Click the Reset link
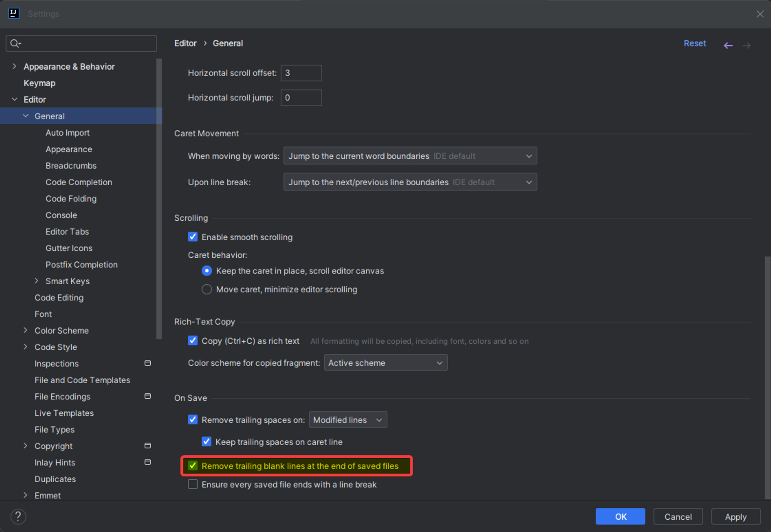This screenshot has height=532, width=771. pos(695,43)
